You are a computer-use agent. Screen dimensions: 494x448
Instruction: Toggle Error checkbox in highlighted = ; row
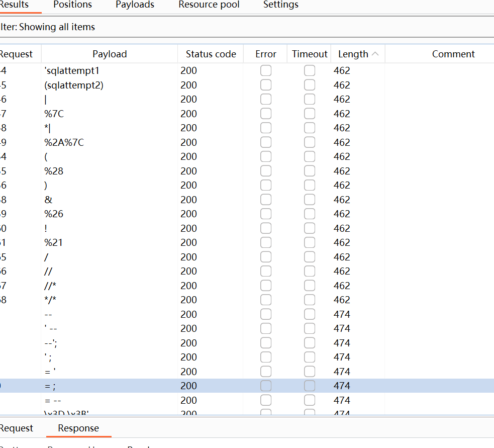click(x=266, y=386)
